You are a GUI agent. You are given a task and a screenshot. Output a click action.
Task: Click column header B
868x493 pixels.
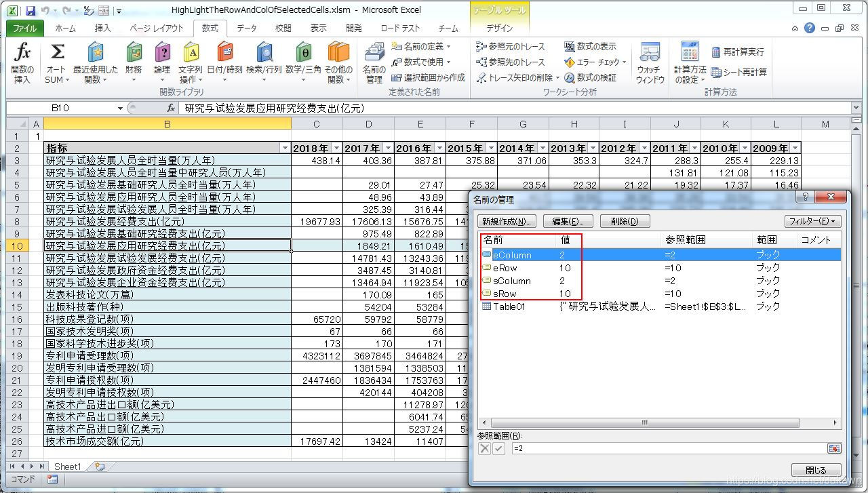point(167,123)
